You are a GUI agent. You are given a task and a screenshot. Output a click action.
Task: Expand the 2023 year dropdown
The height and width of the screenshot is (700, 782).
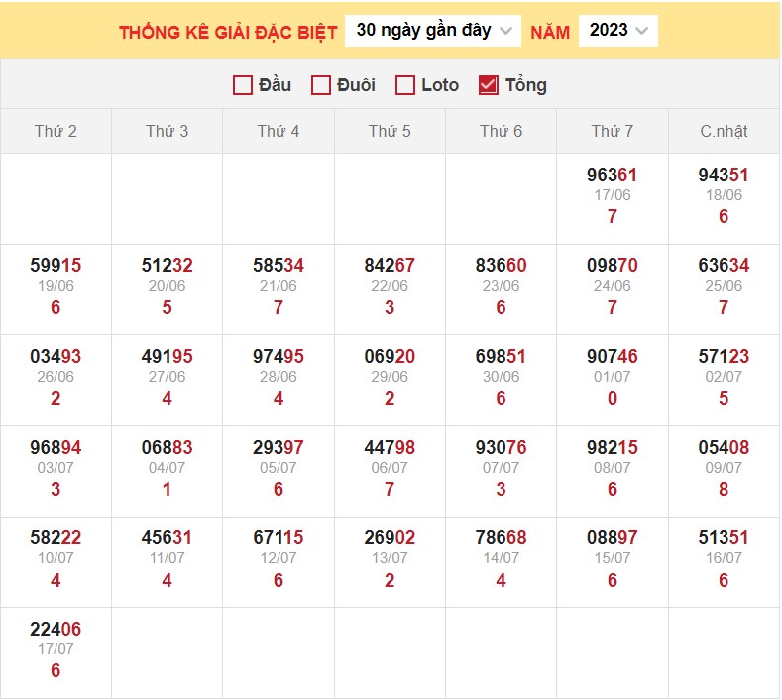click(617, 31)
